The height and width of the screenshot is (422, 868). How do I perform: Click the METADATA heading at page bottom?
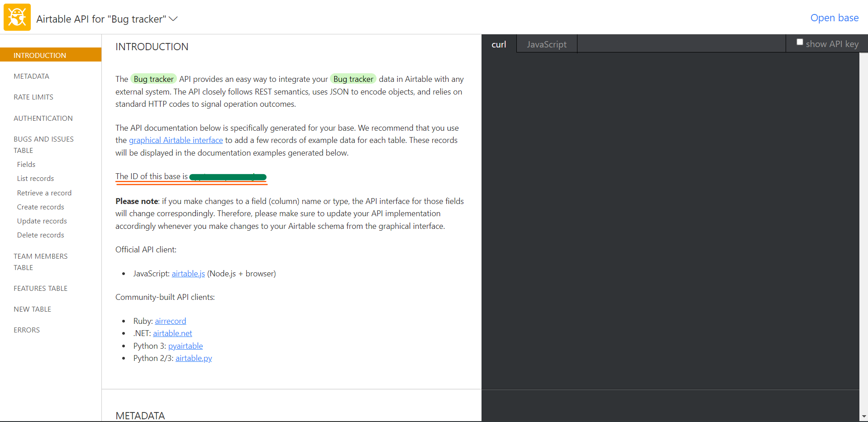coord(140,416)
